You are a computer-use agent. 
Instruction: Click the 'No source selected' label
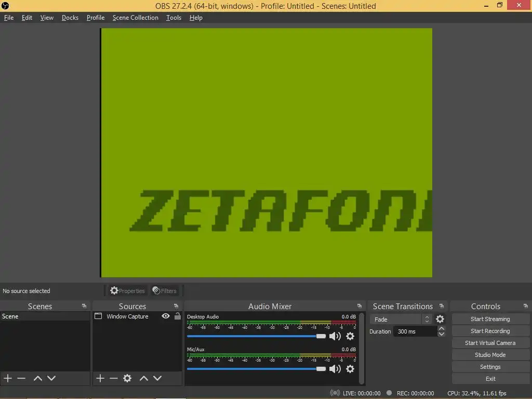coord(26,291)
